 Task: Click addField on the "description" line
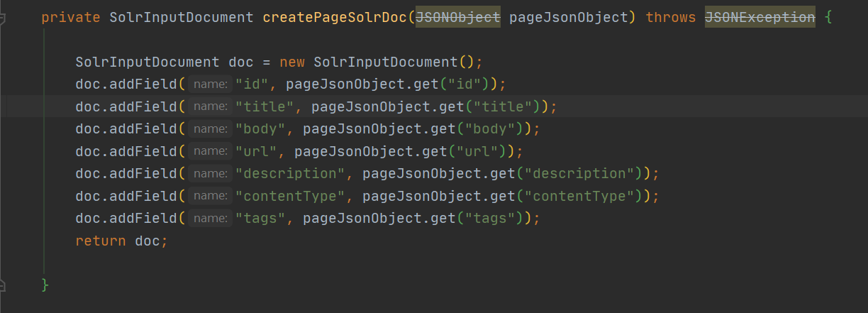coord(143,174)
